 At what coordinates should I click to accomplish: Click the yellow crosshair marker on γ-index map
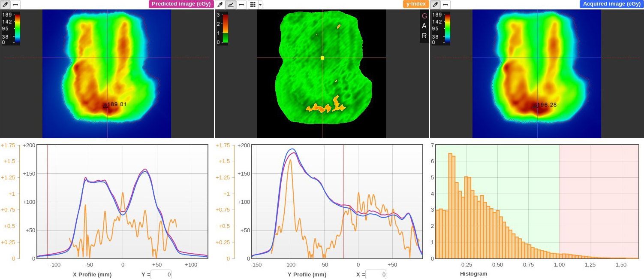tap(322, 58)
